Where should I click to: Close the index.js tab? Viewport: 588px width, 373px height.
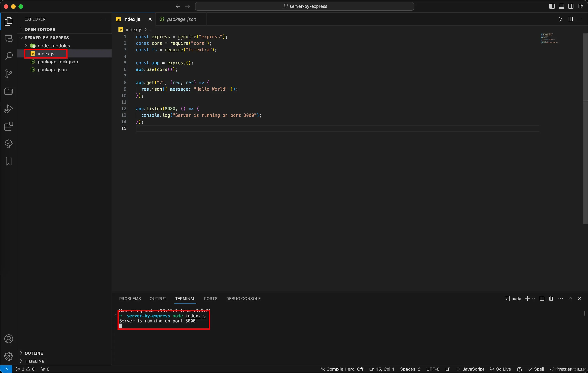coord(150,19)
